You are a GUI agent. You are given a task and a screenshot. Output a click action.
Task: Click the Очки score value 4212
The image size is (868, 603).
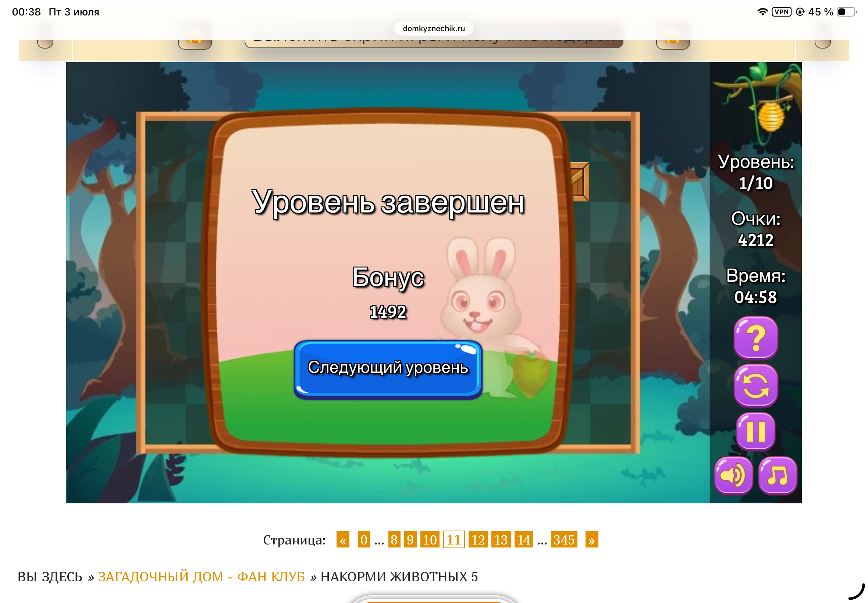(x=755, y=240)
